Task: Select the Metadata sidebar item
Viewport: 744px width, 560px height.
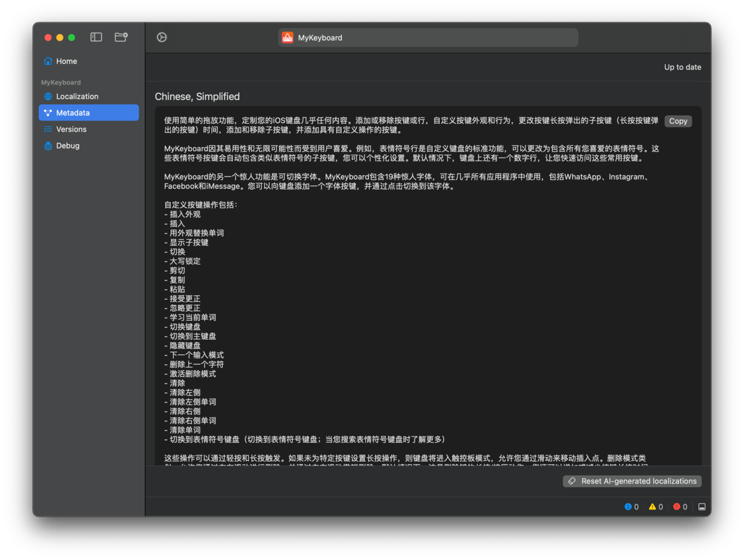Action: tap(73, 113)
